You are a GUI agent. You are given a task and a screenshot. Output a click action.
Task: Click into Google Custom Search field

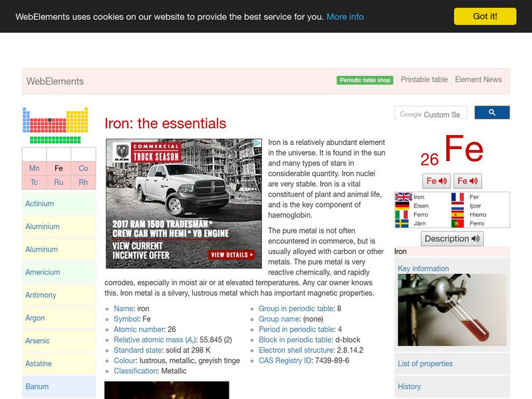430,113
